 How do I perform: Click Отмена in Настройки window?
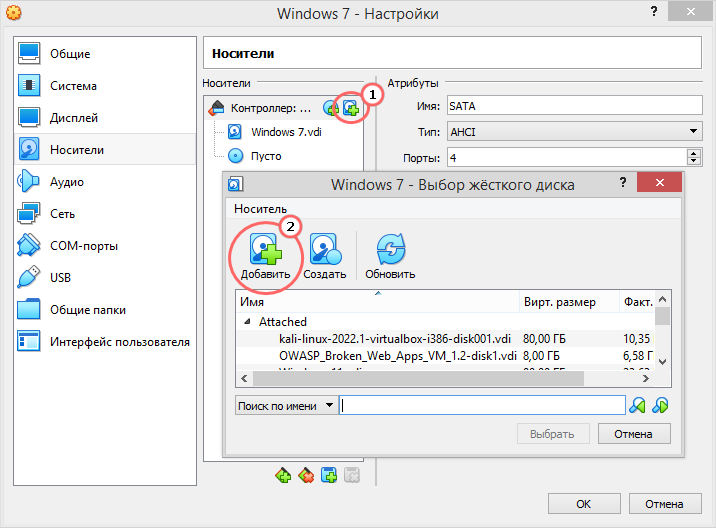pos(665,504)
